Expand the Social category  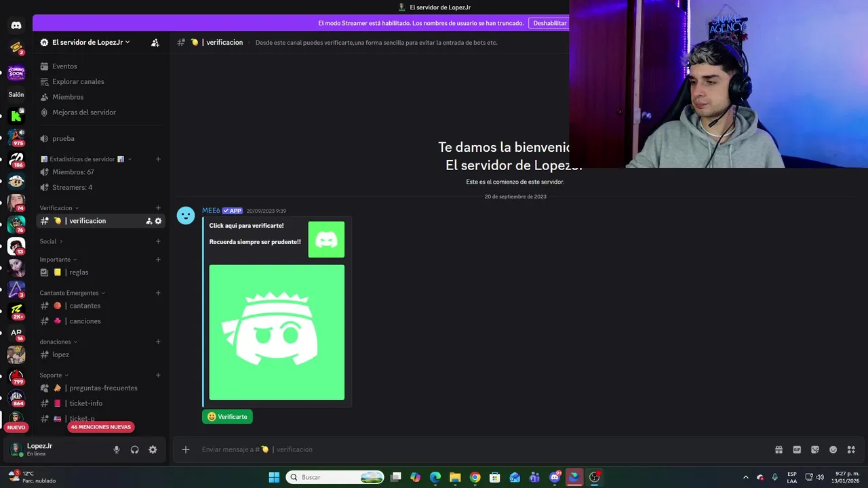coord(52,241)
